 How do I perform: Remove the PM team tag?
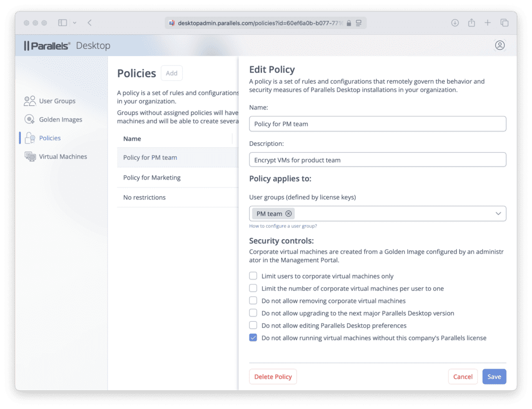coord(288,213)
